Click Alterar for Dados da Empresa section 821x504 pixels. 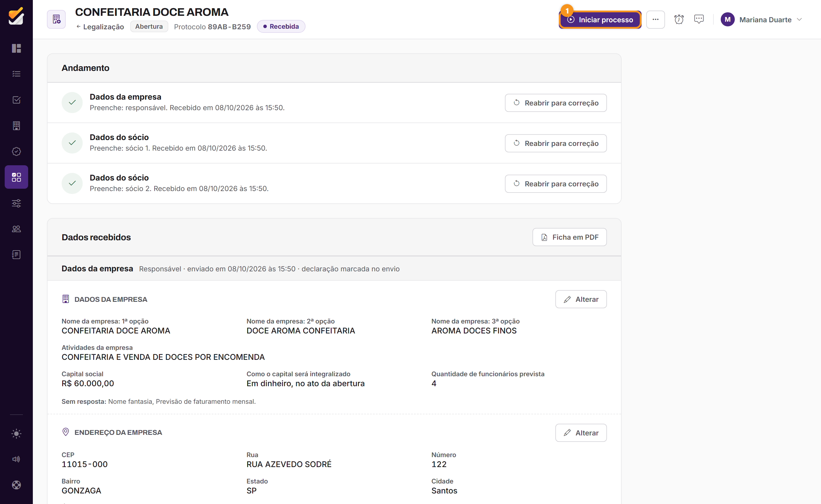pyautogui.click(x=581, y=299)
